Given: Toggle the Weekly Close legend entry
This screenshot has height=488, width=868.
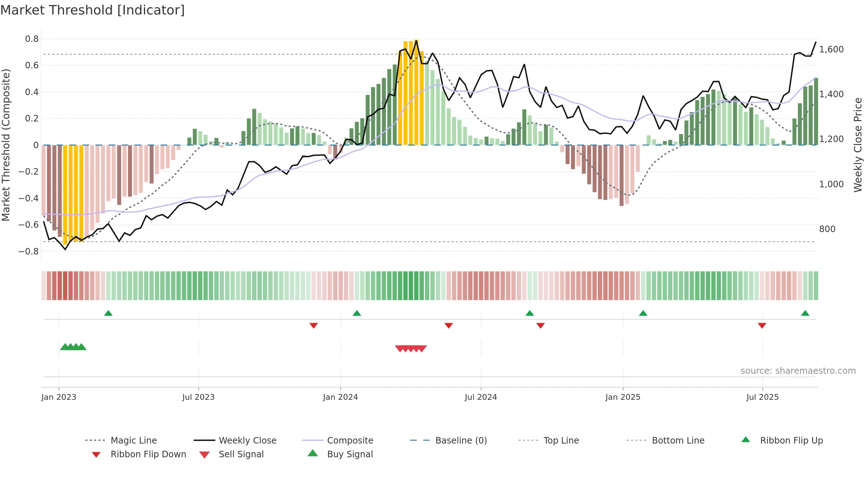Looking at the screenshot, I should (235, 440).
